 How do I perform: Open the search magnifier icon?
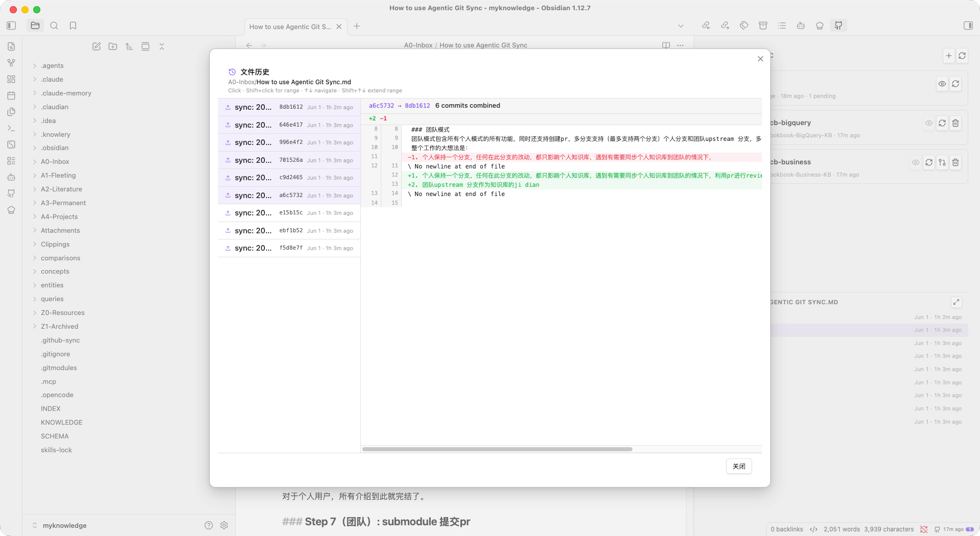(x=54, y=26)
